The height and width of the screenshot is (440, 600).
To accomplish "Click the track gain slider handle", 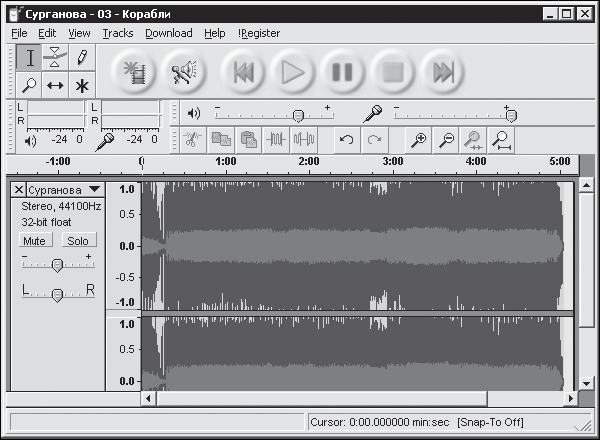I will click(x=57, y=265).
